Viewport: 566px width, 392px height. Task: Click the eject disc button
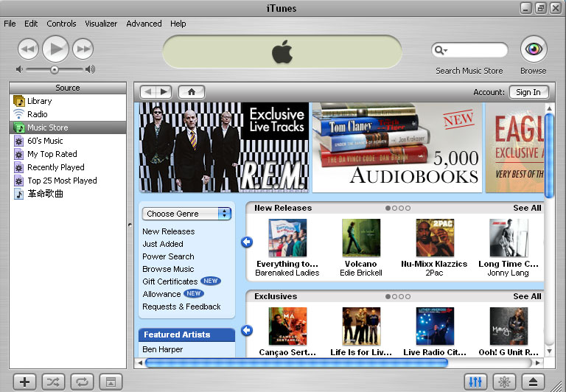coord(533,382)
